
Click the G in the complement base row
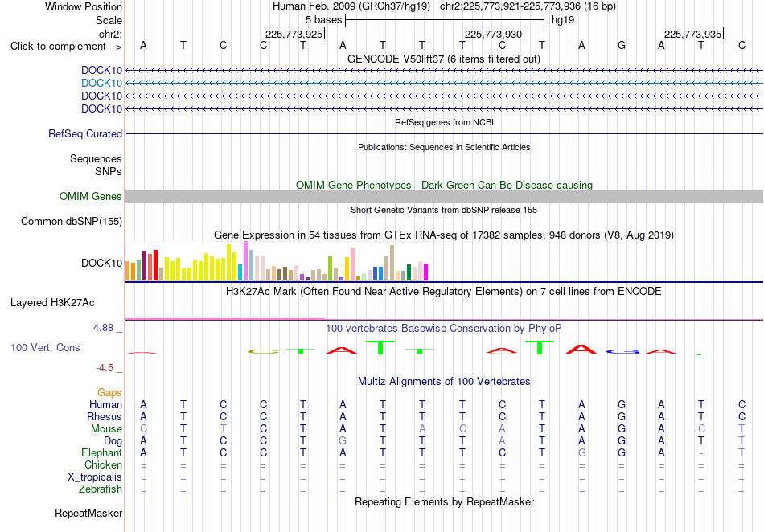[x=621, y=46]
